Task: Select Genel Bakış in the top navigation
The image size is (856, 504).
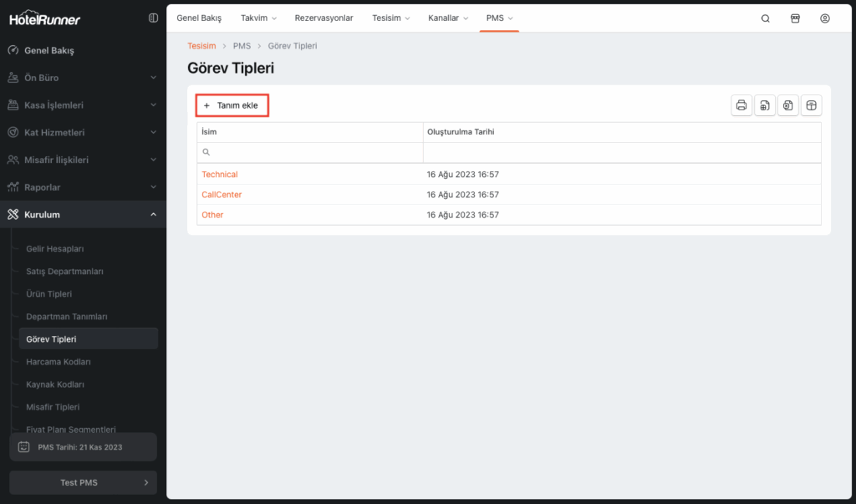Action: [x=199, y=18]
